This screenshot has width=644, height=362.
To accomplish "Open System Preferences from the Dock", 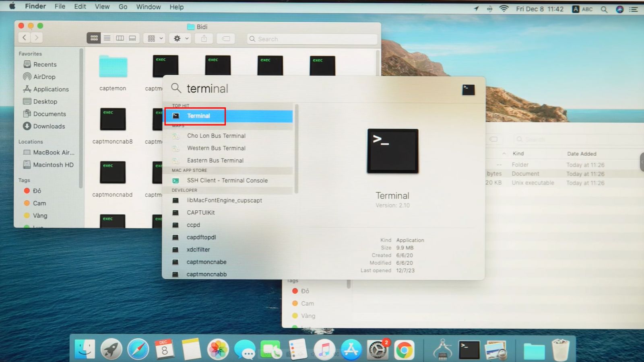I will tap(378, 349).
